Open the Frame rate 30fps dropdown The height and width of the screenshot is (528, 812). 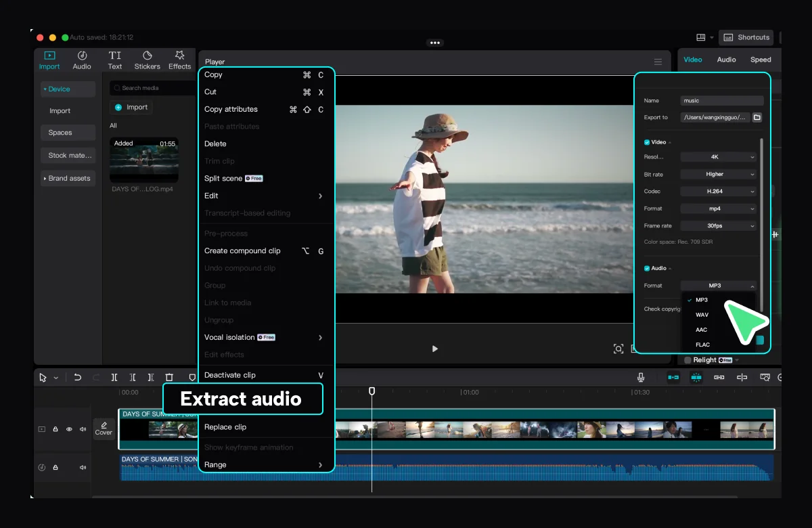pos(718,226)
